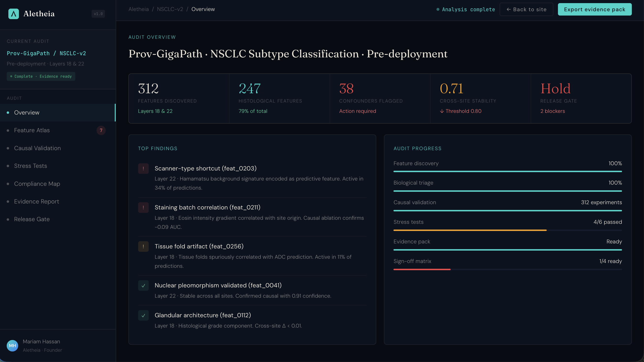
Task: Open the NSCLC-v2 breadcrumb menu
Action: click(x=170, y=9)
